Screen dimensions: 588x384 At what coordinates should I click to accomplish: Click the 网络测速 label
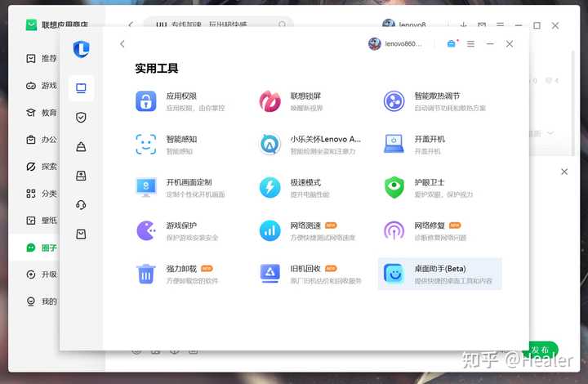[305, 225]
